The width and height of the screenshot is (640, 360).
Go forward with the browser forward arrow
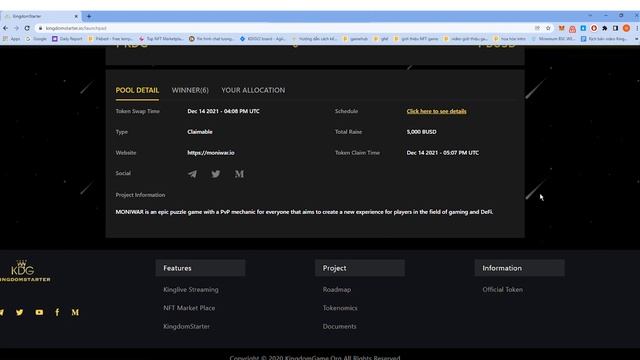tap(16, 28)
